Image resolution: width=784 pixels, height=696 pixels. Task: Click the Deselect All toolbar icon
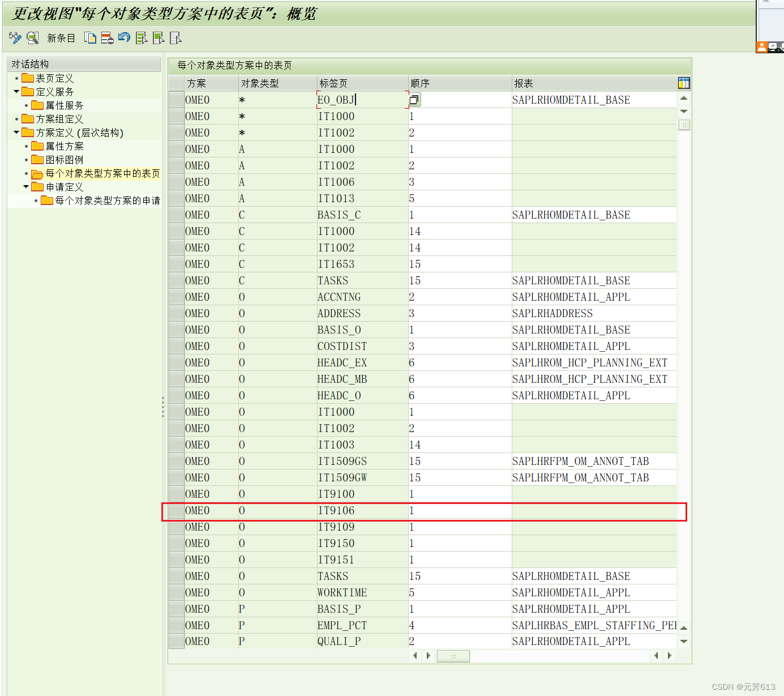pyautogui.click(x=175, y=38)
